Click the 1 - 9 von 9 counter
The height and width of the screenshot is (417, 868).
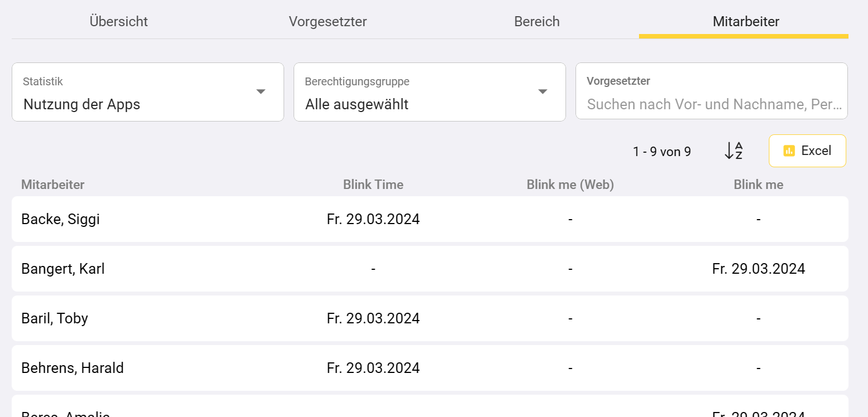662,151
